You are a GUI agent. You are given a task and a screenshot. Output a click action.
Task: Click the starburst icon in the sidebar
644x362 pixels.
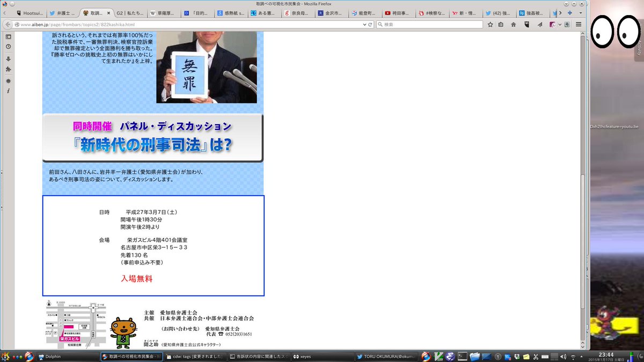click(x=8, y=80)
